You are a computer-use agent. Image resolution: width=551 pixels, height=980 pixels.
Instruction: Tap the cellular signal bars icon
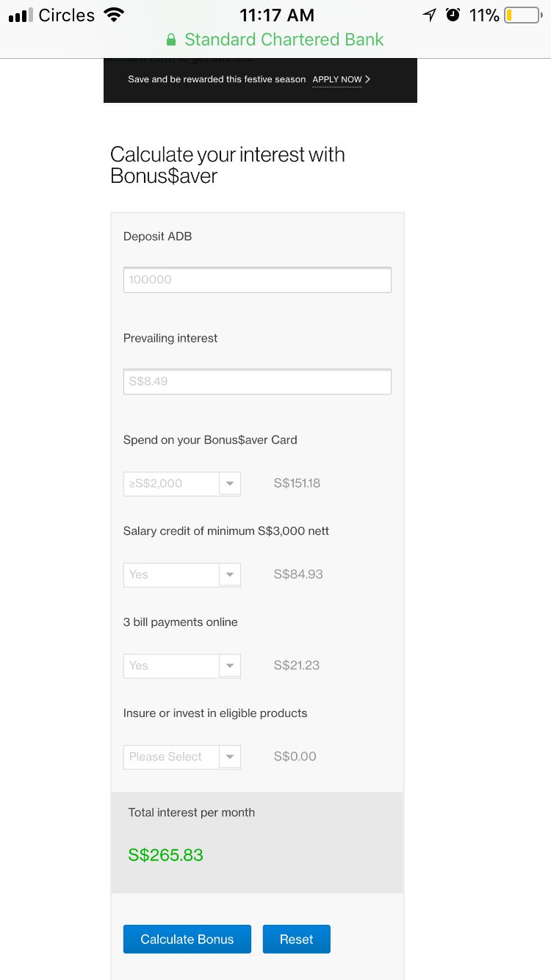(x=21, y=15)
